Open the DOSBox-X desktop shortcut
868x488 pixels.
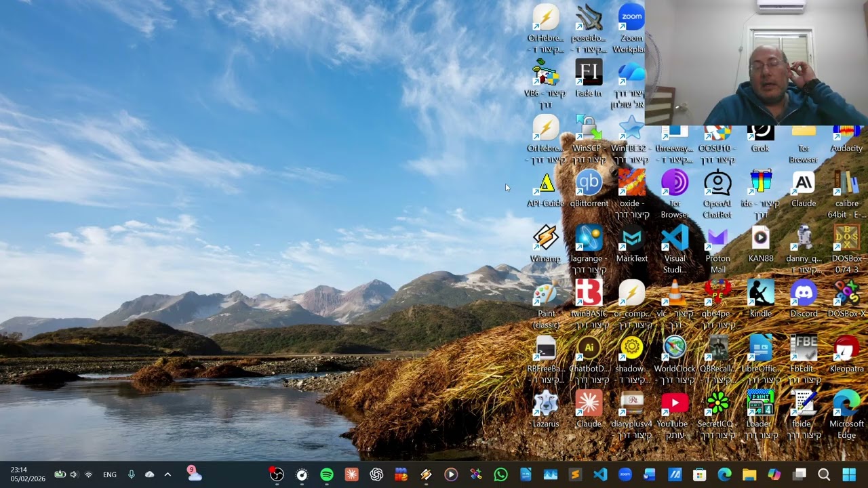[846, 298]
